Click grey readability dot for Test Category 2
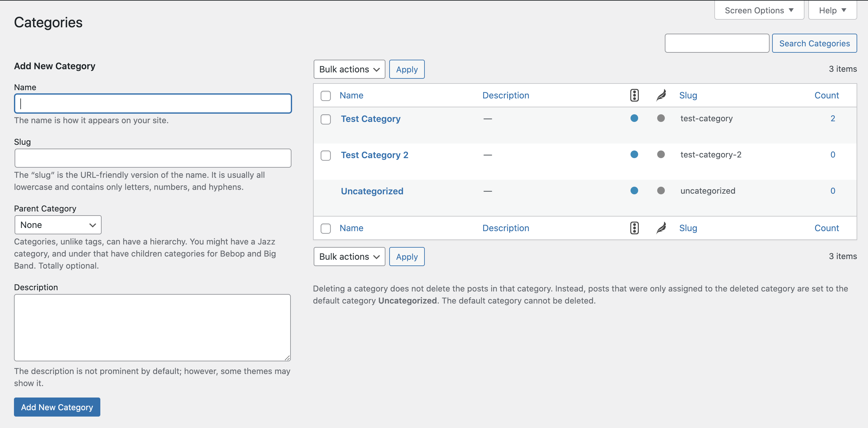 pyautogui.click(x=661, y=155)
